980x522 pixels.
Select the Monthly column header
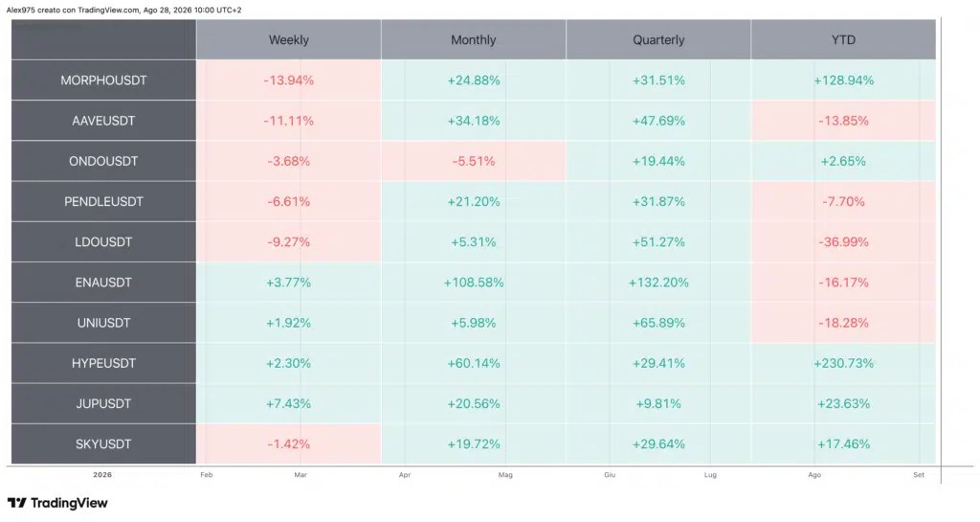tap(474, 39)
